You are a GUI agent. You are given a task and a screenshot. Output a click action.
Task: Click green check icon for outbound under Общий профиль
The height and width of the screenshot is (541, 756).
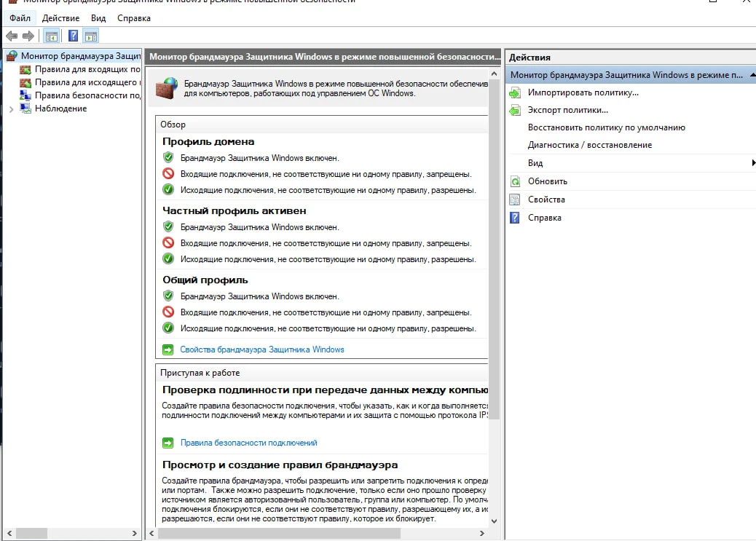(x=168, y=328)
